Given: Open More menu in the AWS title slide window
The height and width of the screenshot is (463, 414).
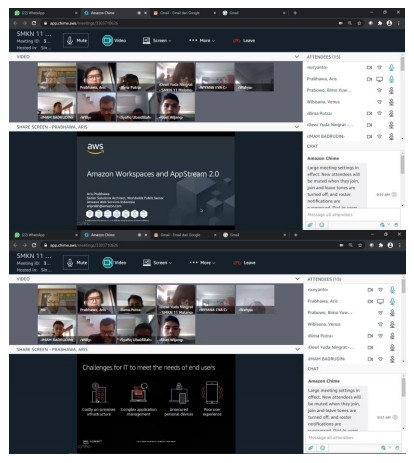Looking at the screenshot, I should point(202,40).
